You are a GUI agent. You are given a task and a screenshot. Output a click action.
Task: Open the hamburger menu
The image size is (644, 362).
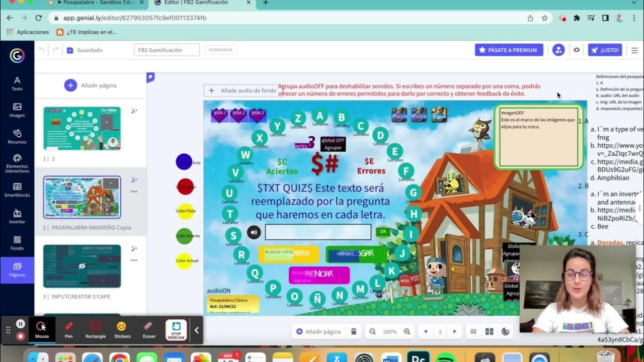coord(634,50)
